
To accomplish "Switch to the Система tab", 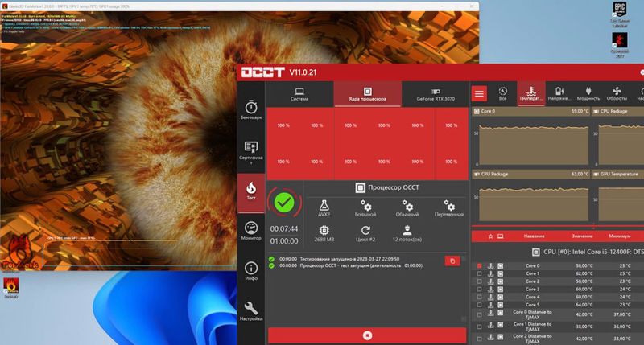I will (299, 94).
